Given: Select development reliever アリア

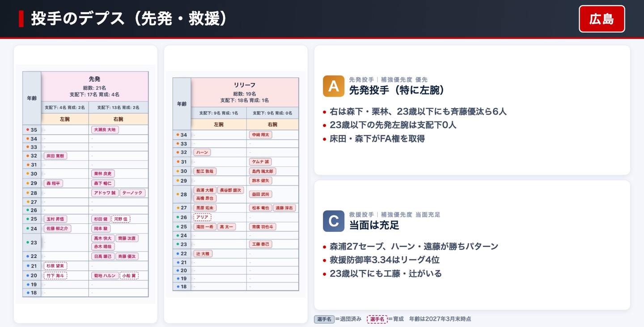Looking at the screenshot, I should [x=202, y=217].
